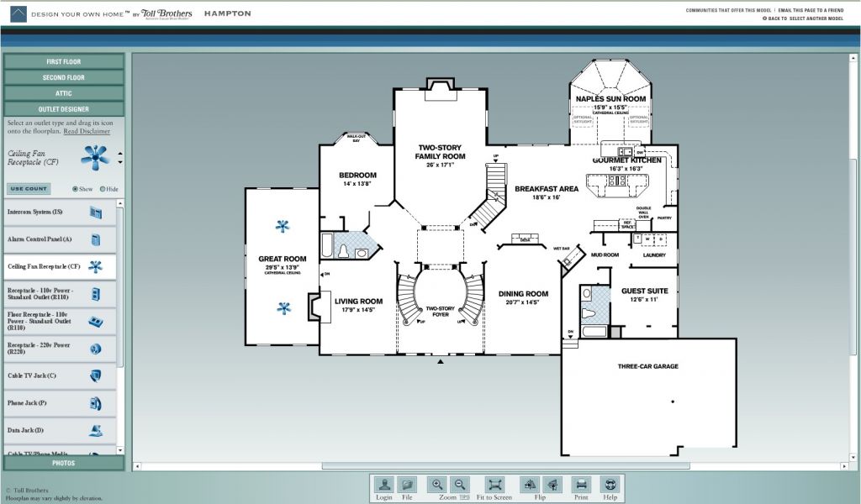Image resolution: width=861 pixels, height=504 pixels.
Task: Open the Help icon
Action: pyautogui.click(x=610, y=486)
